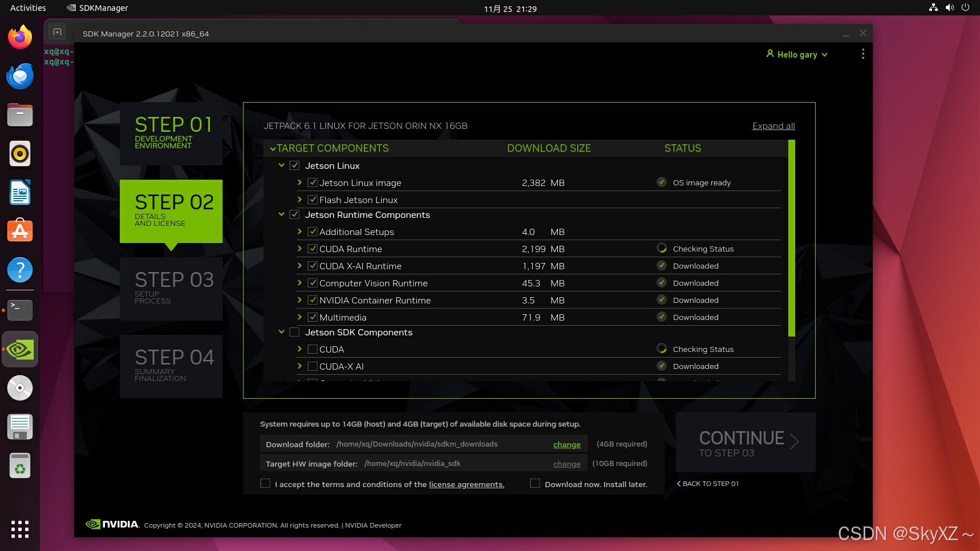This screenshot has width=980, height=551.
Task: Open the SDKManager app menu in top bar
Action: click(x=98, y=8)
